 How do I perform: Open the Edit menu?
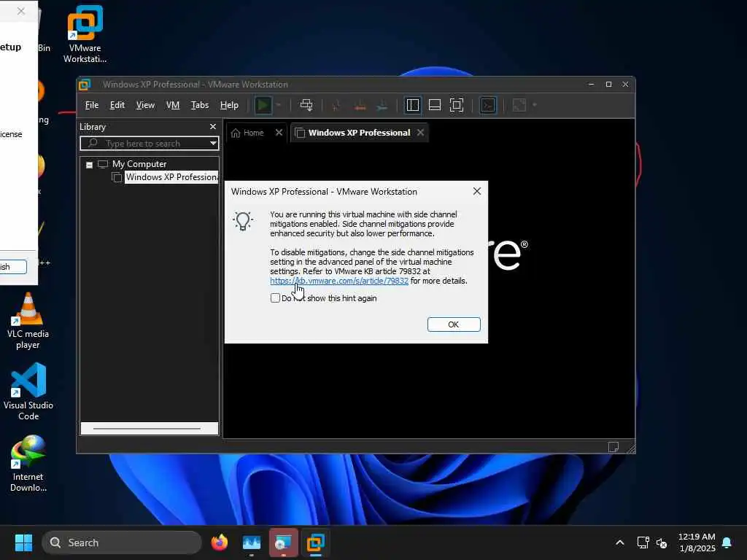point(117,105)
